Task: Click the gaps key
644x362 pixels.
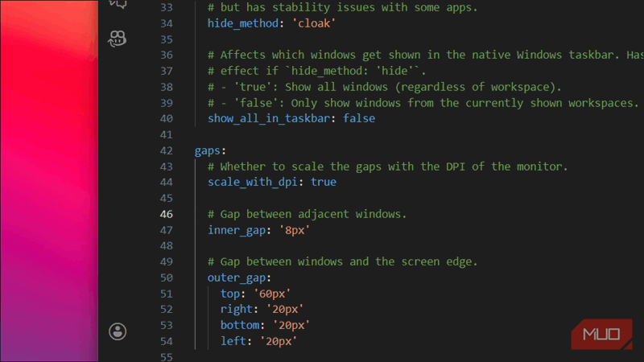Action: tap(209, 150)
